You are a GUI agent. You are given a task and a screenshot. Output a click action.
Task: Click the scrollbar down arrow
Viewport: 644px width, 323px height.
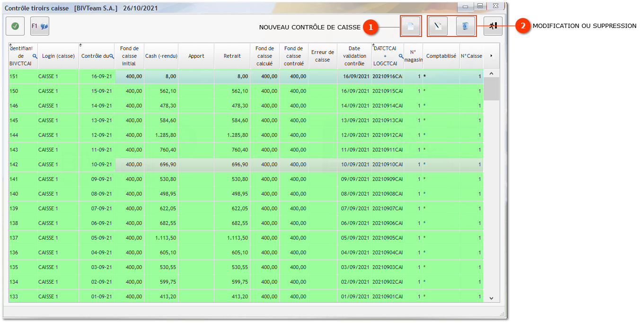pos(491,298)
